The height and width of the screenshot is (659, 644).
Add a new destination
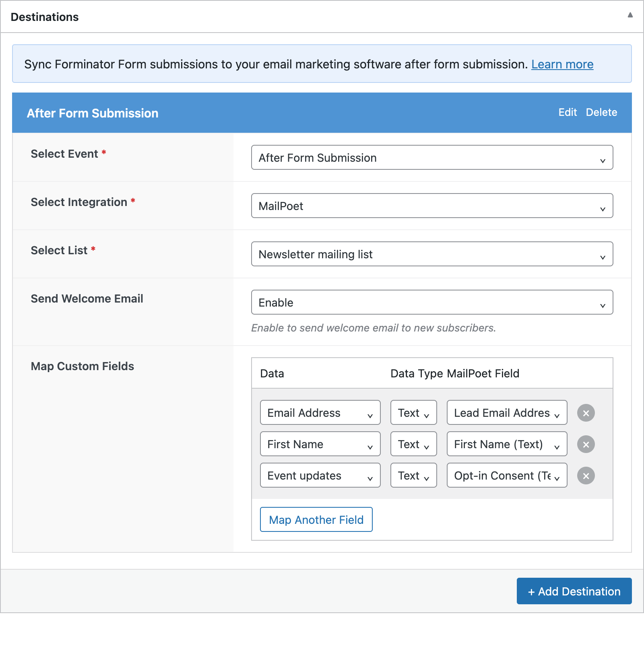click(574, 591)
